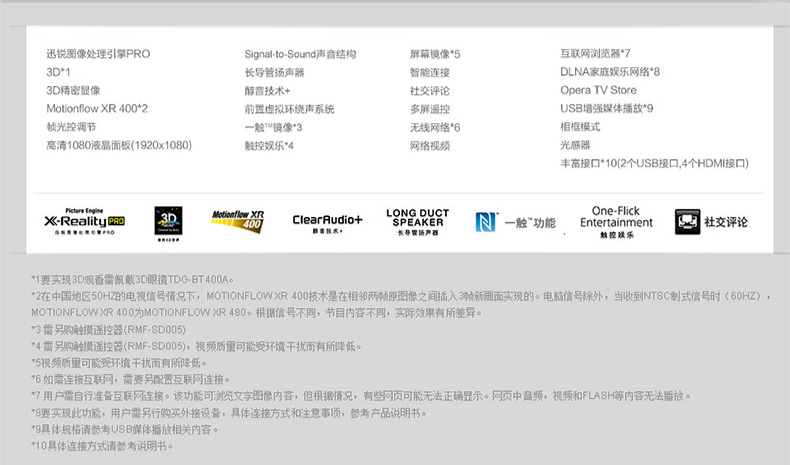This screenshot has width=790, height=465.
Task: Click footnote *1 about 3D眼镜TDG-BT400A
Action: click(x=133, y=280)
